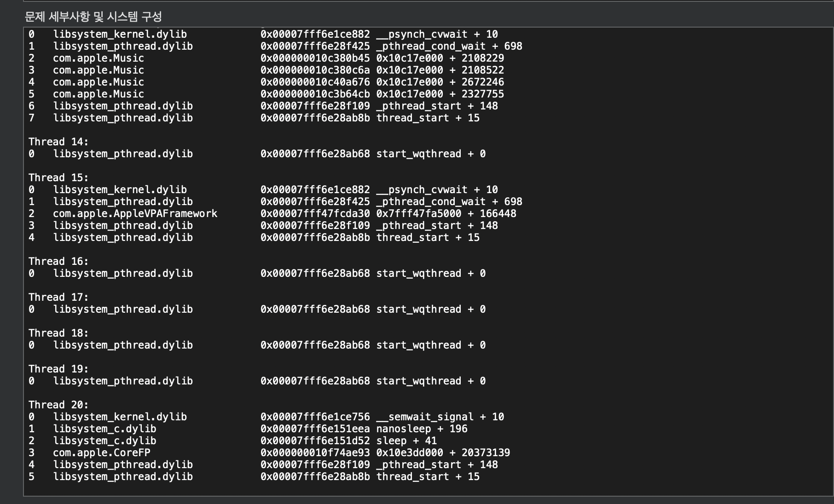Click the 문제 세부사항 및 시스템 구성 heading
The image size is (834, 504).
(x=93, y=17)
